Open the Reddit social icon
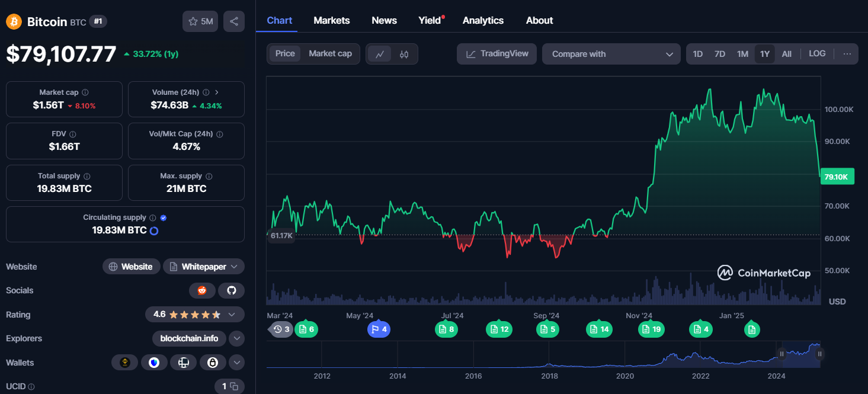The width and height of the screenshot is (868, 394). click(202, 290)
